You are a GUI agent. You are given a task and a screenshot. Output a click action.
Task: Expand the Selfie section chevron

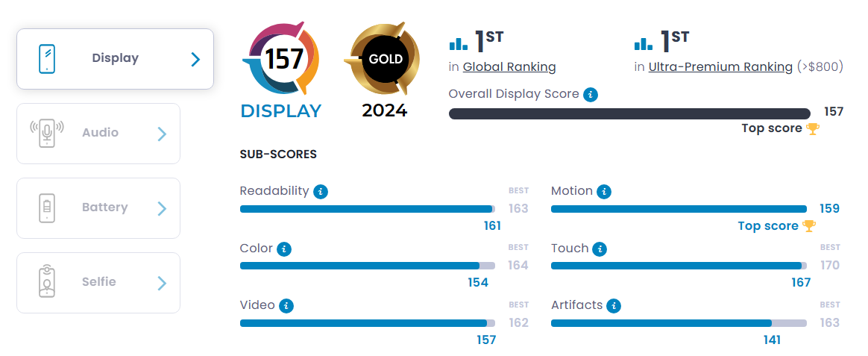(x=163, y=284)
